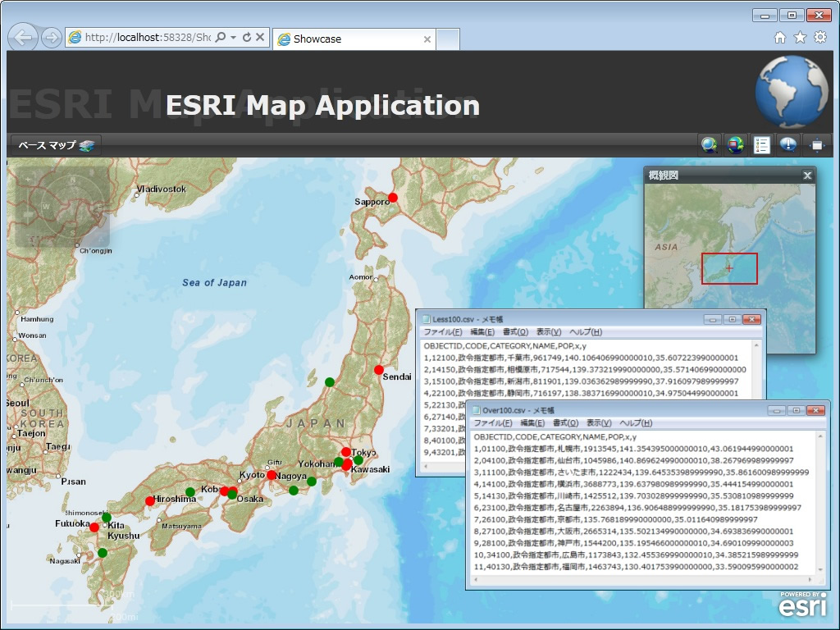Image resolution: width=840 pixels, height=630 pixels.
Task: Open the globe magnifier search tool
Action: [710, 145]
